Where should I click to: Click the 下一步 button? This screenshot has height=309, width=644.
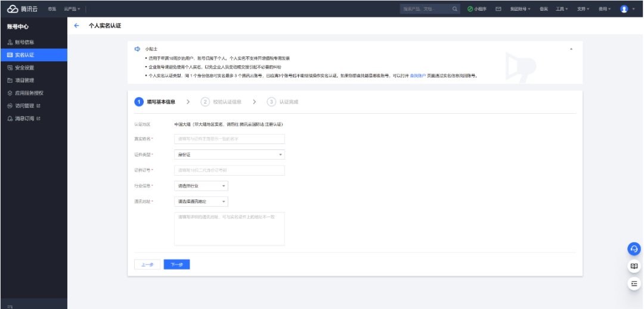coord(177,264)
